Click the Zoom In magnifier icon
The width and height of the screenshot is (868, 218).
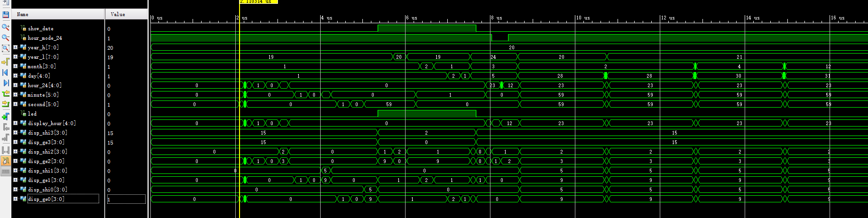click(6, 27)
